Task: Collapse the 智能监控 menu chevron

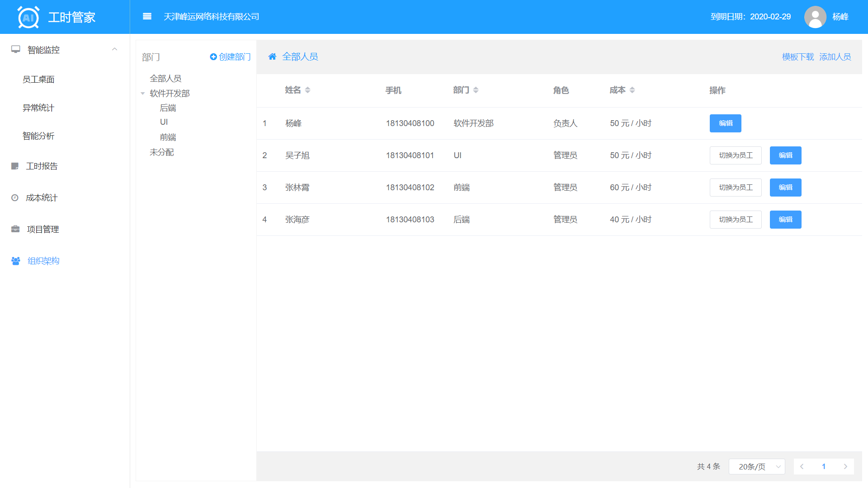Action: [115, 49]
